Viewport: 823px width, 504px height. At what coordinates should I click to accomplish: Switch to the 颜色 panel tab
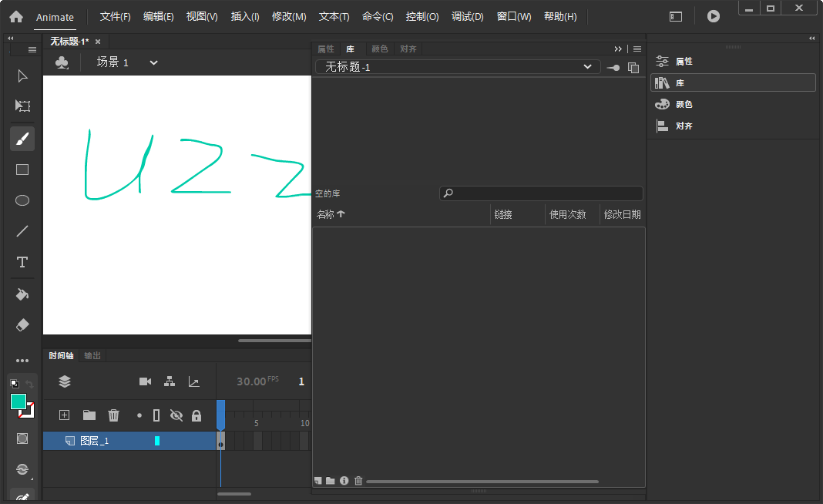coord(379,49)
